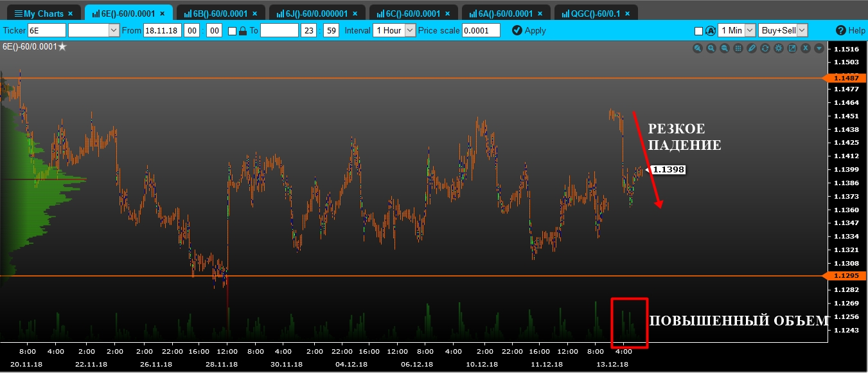This screenshot has height=373, width=868.
Task: Click the Help question mark icon
Action: point(840,30)
